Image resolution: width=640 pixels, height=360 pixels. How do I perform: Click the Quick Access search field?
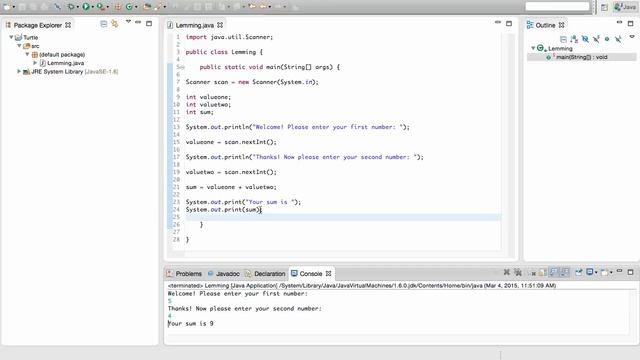tap(558, 7)
